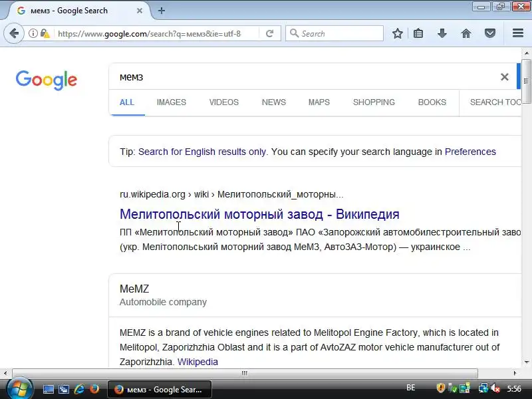The image size is (532, 399).
Task: Open 'Мелитопольский моторный завод - Википедия' result
Action: coord(259,214)
